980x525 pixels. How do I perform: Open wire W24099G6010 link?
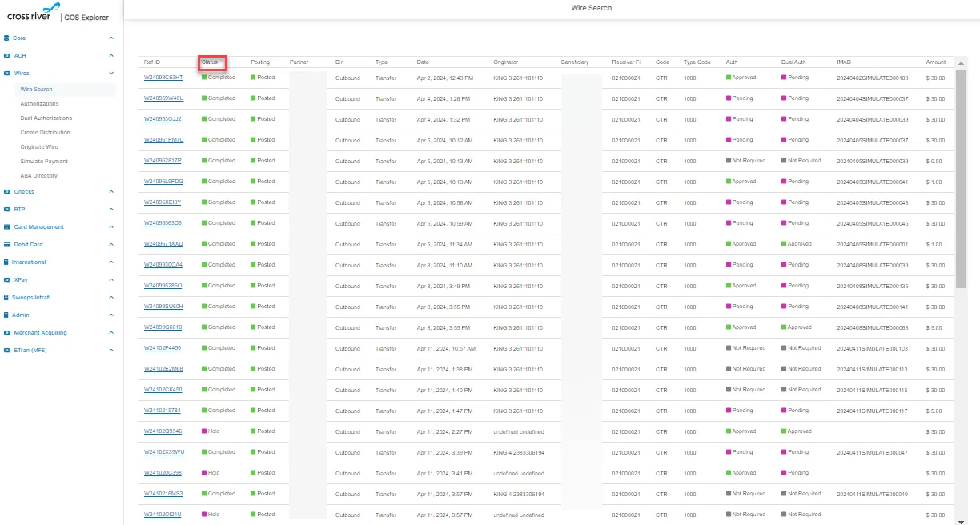point(163,327)
